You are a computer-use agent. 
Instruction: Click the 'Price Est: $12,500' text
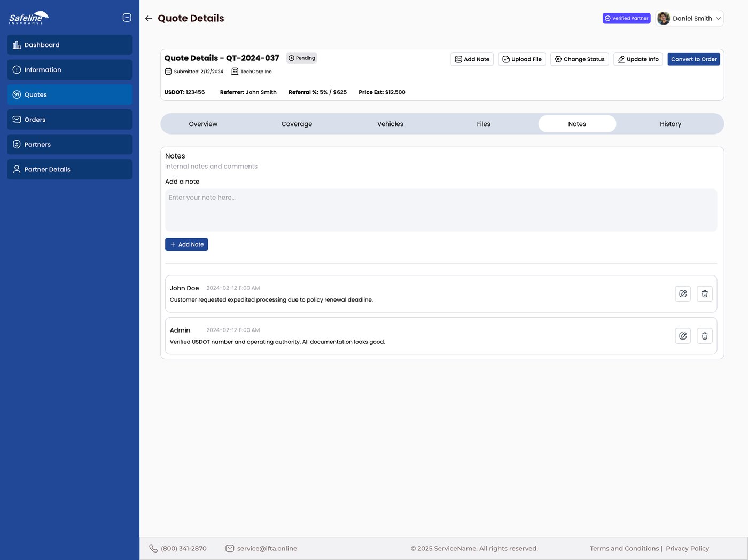pos(382,92)
